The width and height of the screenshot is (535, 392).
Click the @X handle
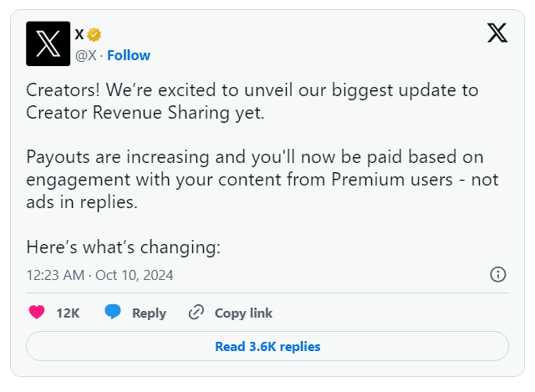click(86, 55)
